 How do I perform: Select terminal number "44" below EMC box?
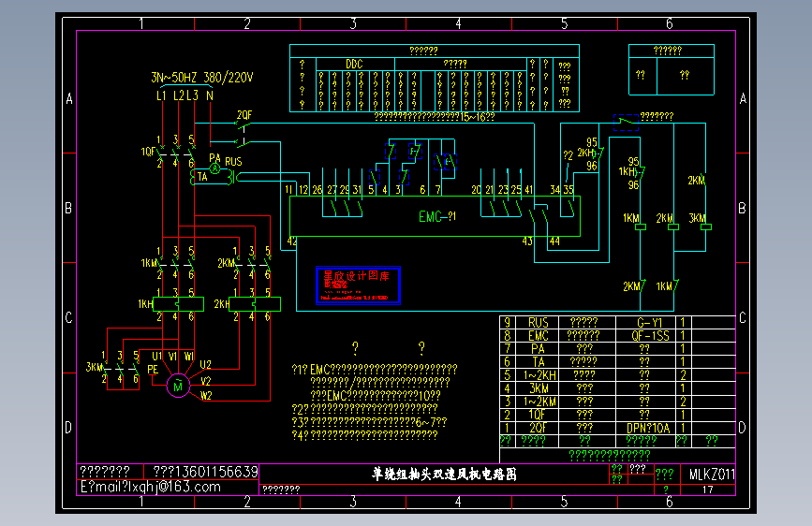pyautogui.click(x=554, y=241)
